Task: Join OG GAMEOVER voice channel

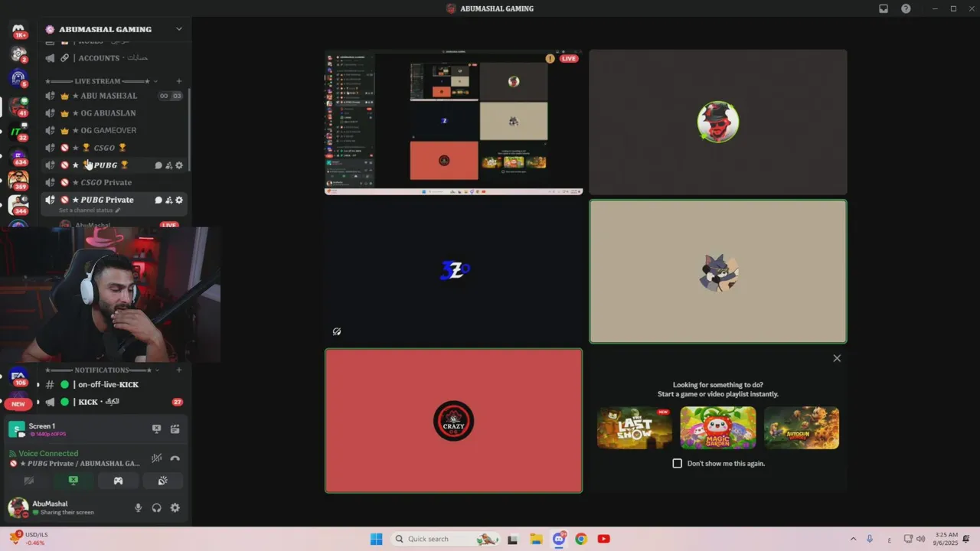Action: pyautogui.click(x=114, y=130)
